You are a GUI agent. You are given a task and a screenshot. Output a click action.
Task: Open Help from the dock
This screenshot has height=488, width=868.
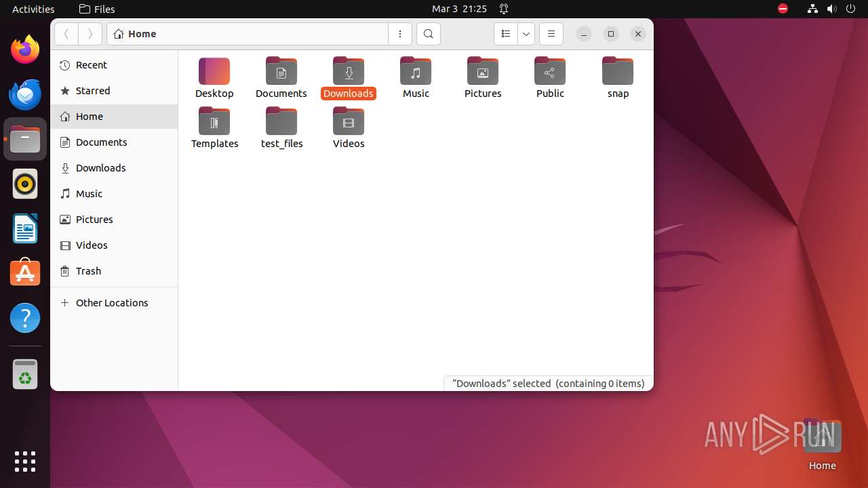tap(25, 318)
